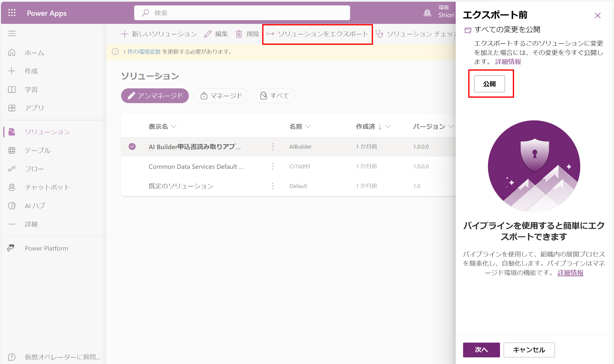Go to フロー in navigation
This screenshot has width=614, height=364.
click(x=34, y=169)
